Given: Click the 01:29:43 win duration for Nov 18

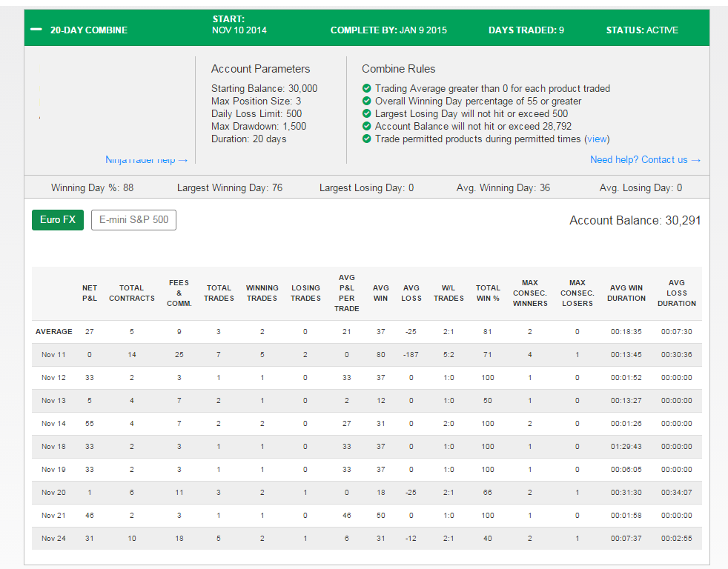Looking at the screenshot, I should 626,447.
